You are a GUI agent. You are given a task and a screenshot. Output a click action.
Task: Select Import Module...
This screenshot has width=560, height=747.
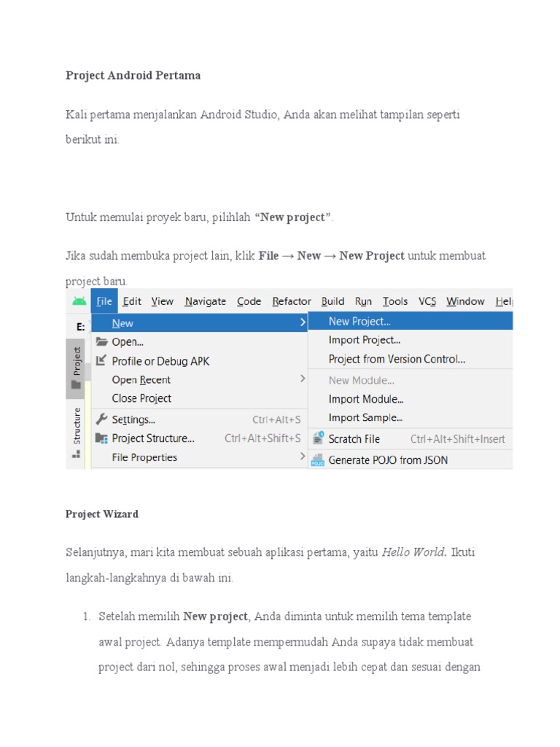(x=411, y=399)
